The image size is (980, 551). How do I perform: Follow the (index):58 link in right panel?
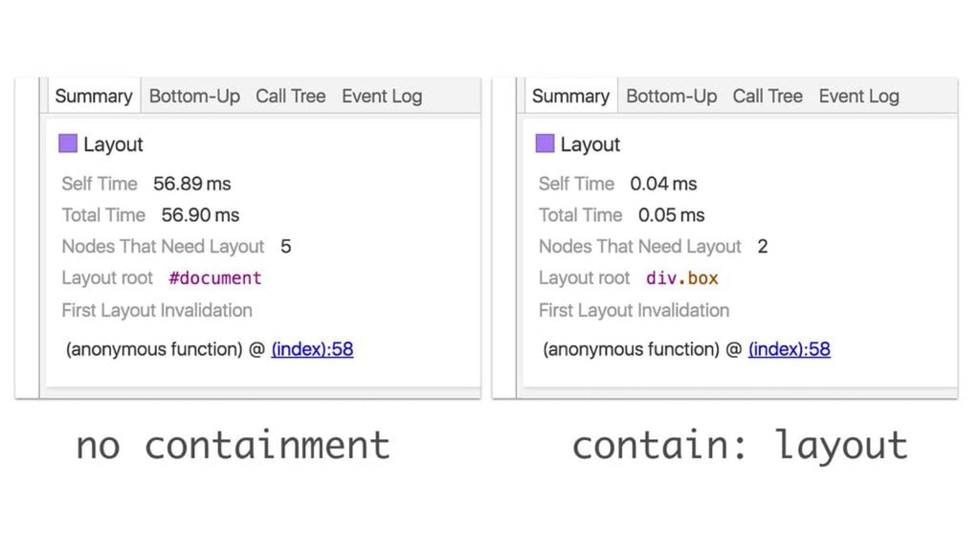pyautogui.click(x=790, y=349)
